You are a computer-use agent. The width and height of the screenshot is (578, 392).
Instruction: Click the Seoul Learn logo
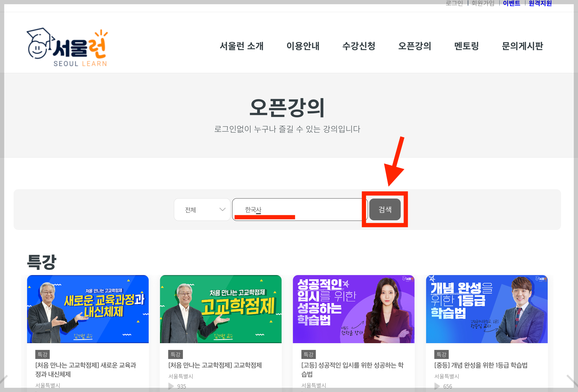67,47
